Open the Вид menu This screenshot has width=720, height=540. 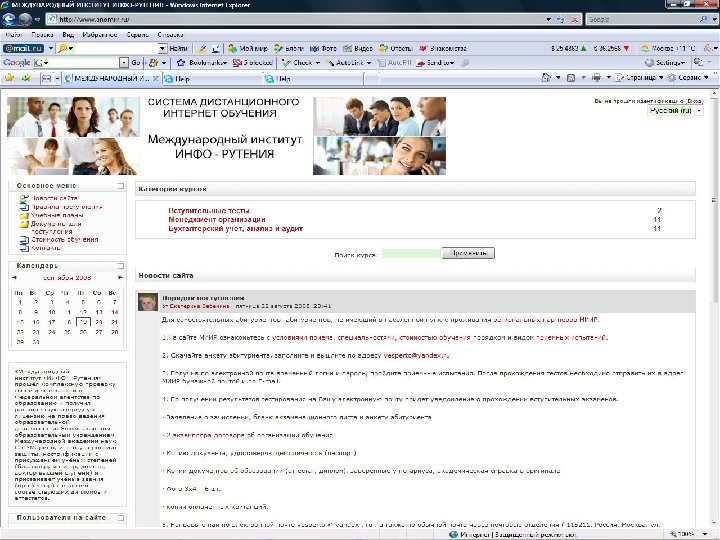coord(68,35)
